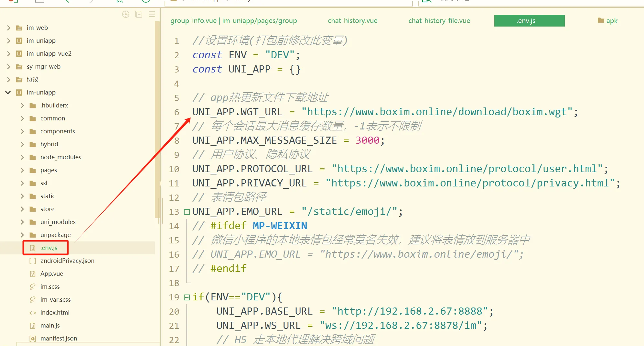Expand the im-web project
Screen dimensions: 644x346
point(9,28)
